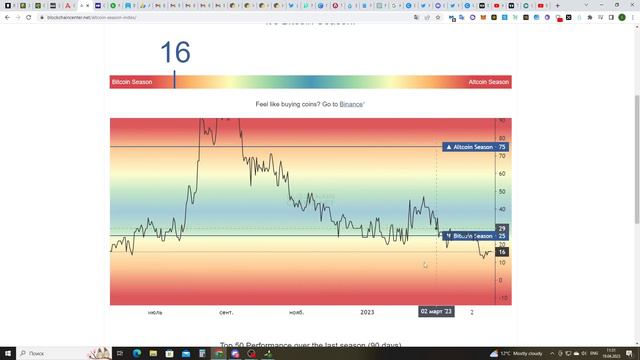The width and height of the screenshot is (640, 360).
Task: Expand the hidden system tray icons
Action: (x=552, y=353)
